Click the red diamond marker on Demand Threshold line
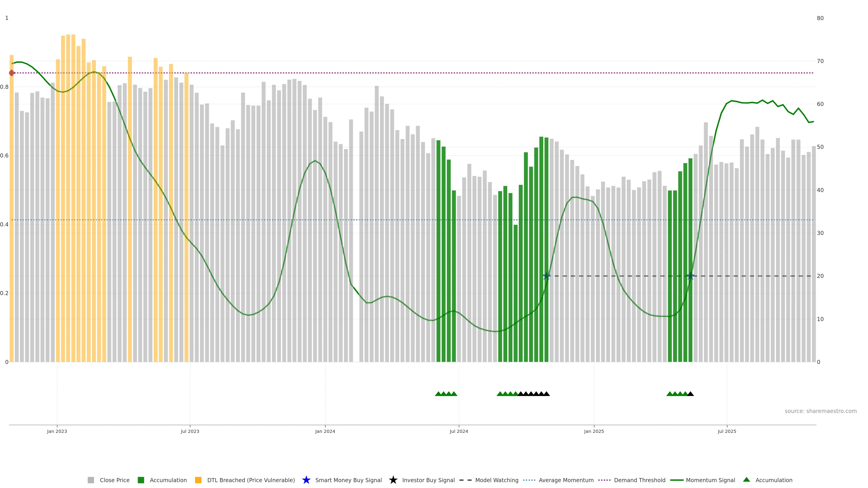 tap(12, 73)
